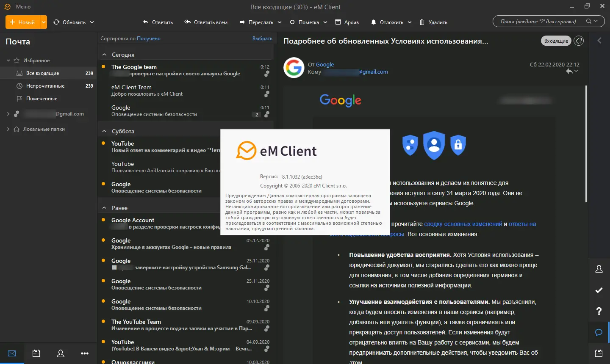Collapse the Суббота message group
The width and height of the screenshot is (610, 364).
click(104, 131)
